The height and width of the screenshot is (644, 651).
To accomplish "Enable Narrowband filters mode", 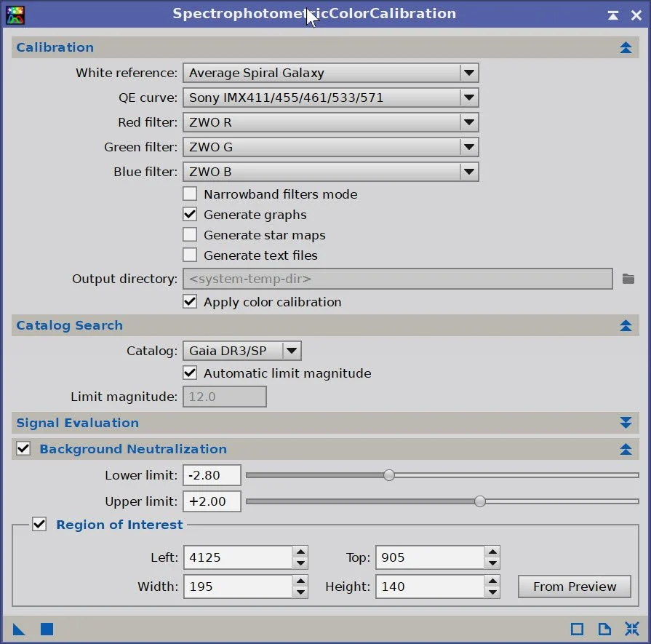I will 190,194.
